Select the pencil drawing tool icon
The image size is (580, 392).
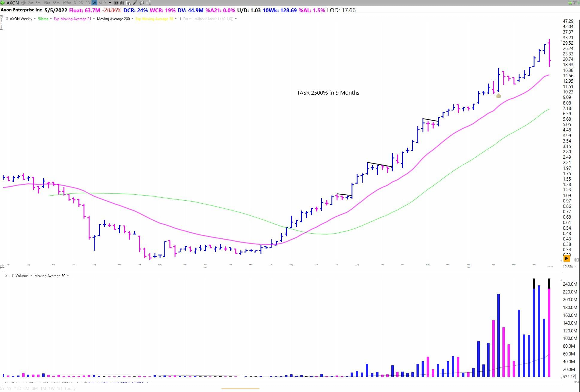click(x=135, y=3)
